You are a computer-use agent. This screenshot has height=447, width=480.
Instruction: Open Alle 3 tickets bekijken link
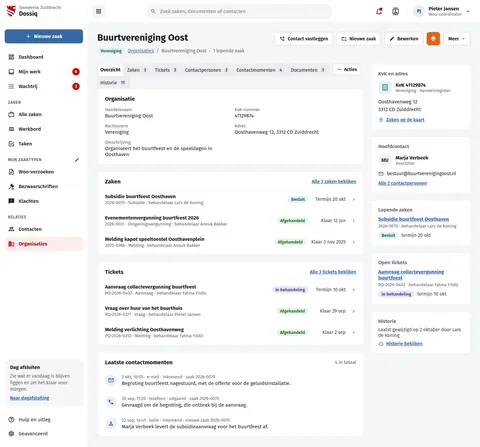tap(333, 272)
